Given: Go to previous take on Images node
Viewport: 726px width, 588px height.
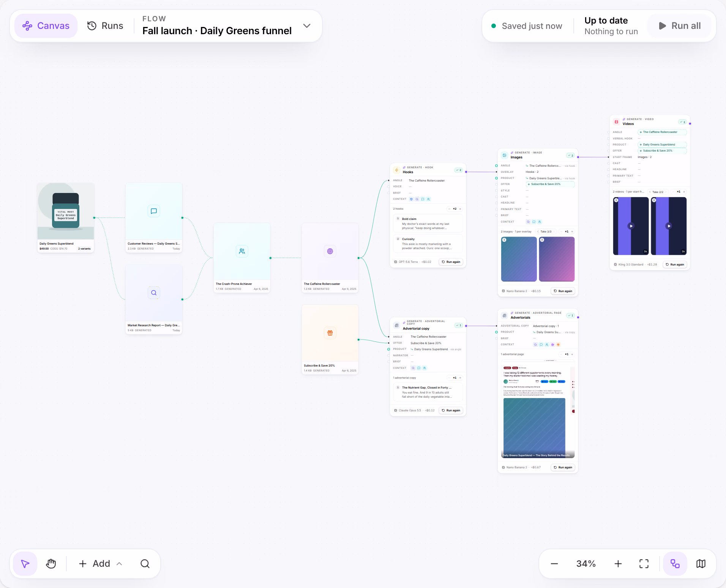Looking at the screenshot, I should [x=538, y=232].
